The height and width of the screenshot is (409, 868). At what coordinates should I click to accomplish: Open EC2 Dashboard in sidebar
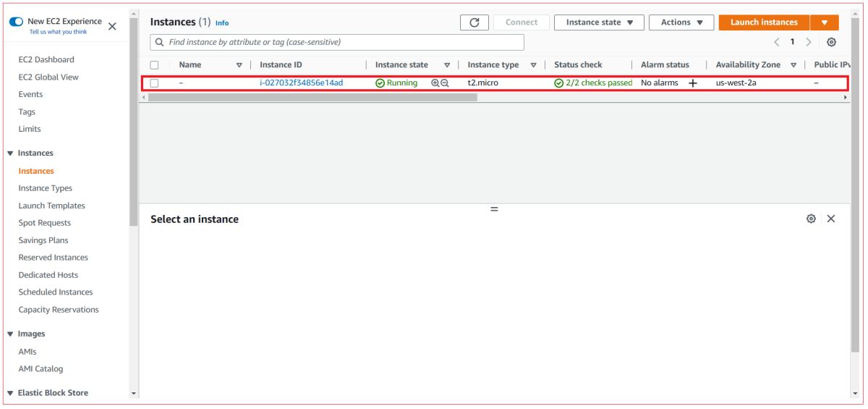point(46,60)
